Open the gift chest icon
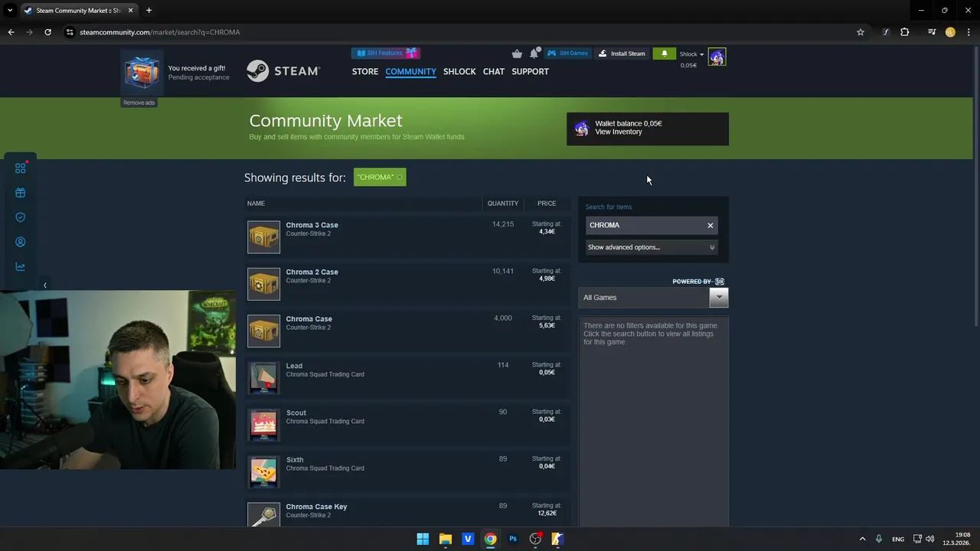Viewport: 980px width, 551px height. pyautogui.click(x=142, y=72)
